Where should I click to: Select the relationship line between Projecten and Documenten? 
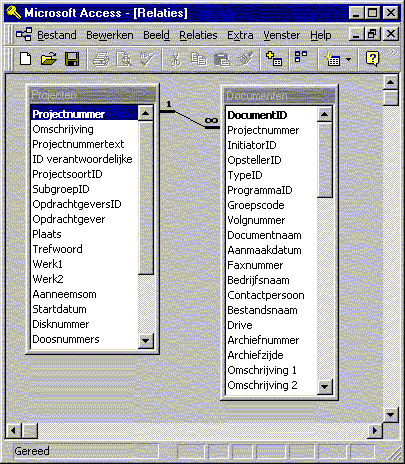(189, 119)
